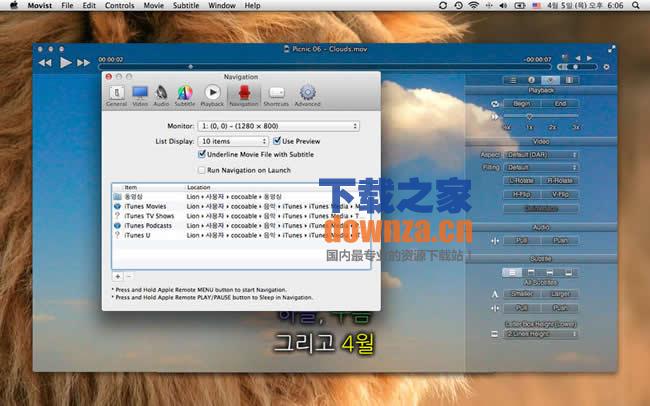Open the Movist application menu

tap(40, 5)
